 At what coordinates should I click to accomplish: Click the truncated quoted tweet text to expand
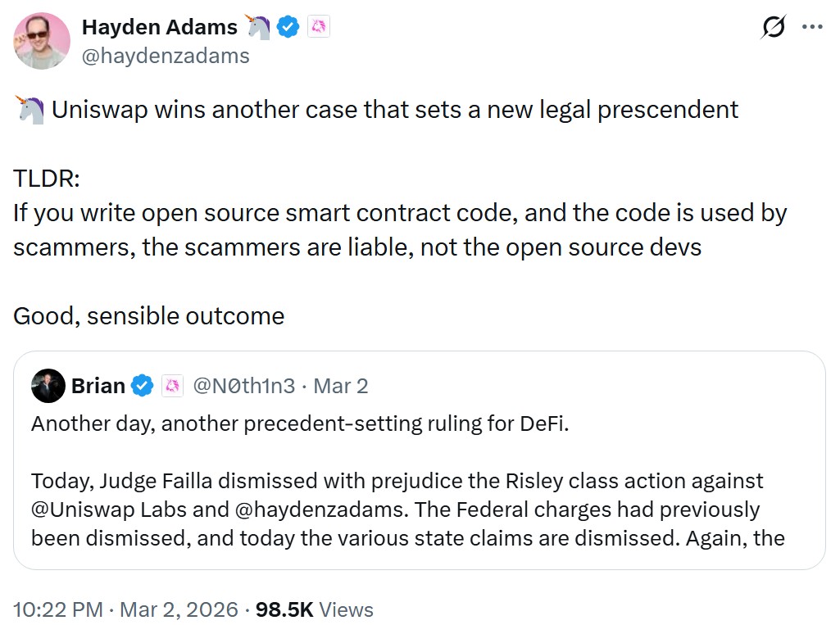tap(410, 538)
